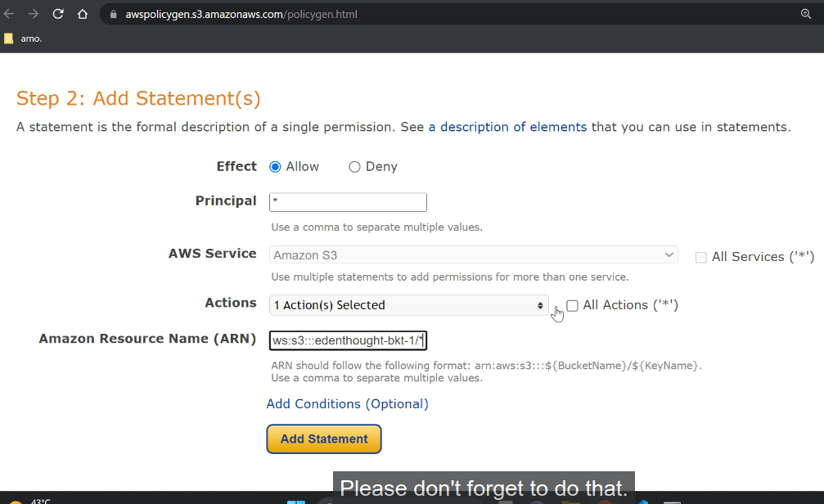Click the browser forward arrow
The image size is (824, 504).
[34, 14]
